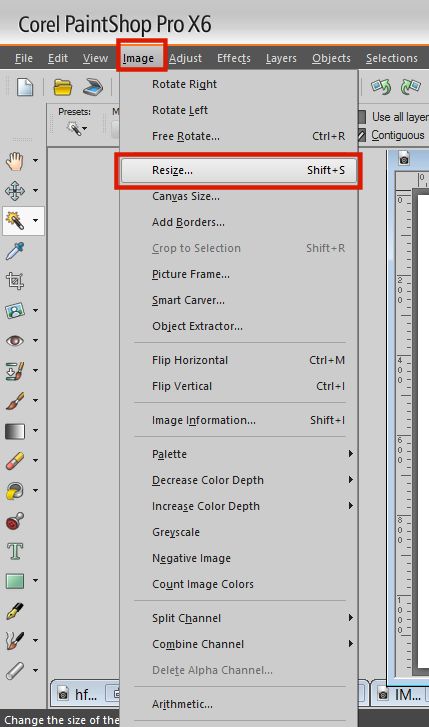The height and width of the screenshot is (727, 429).
Task: Choose Picture Frame... menu entry
Action: pyautogui.click(x=239, y=274)
